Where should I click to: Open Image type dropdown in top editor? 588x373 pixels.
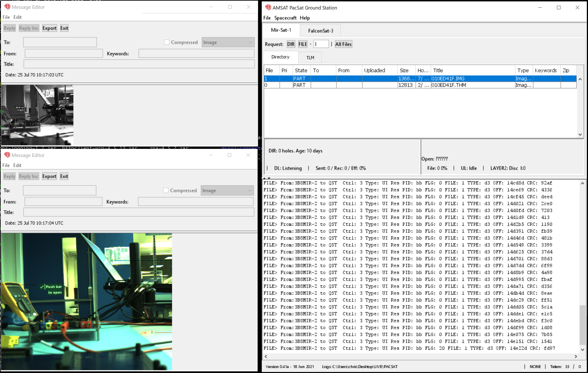228,42
